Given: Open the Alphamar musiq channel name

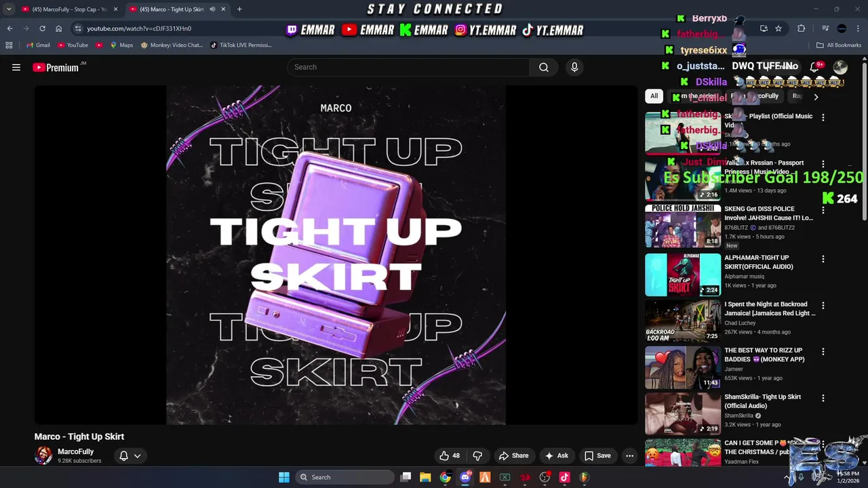Looking at the screenshot, I should point(744,277).
